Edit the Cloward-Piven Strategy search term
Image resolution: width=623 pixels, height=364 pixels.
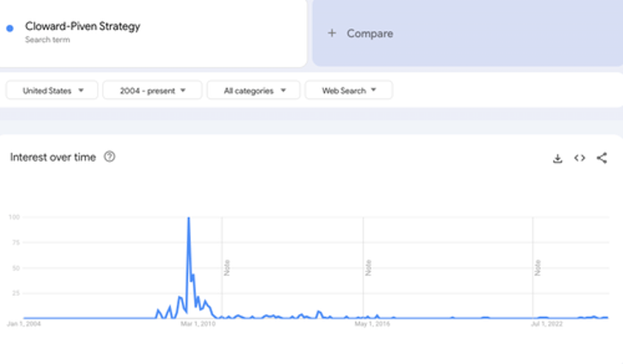82,26
